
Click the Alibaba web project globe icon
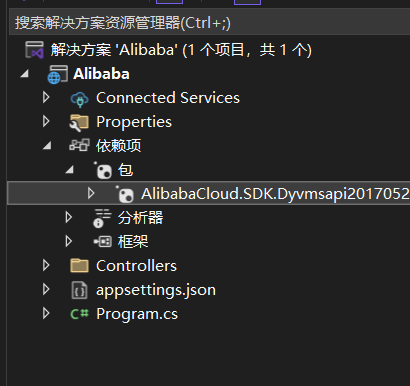tap(57, 74)
